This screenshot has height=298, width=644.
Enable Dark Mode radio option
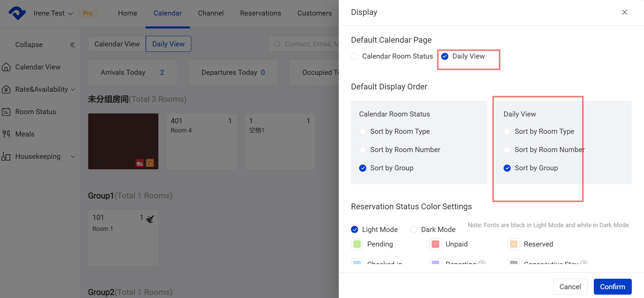point(413,230)
